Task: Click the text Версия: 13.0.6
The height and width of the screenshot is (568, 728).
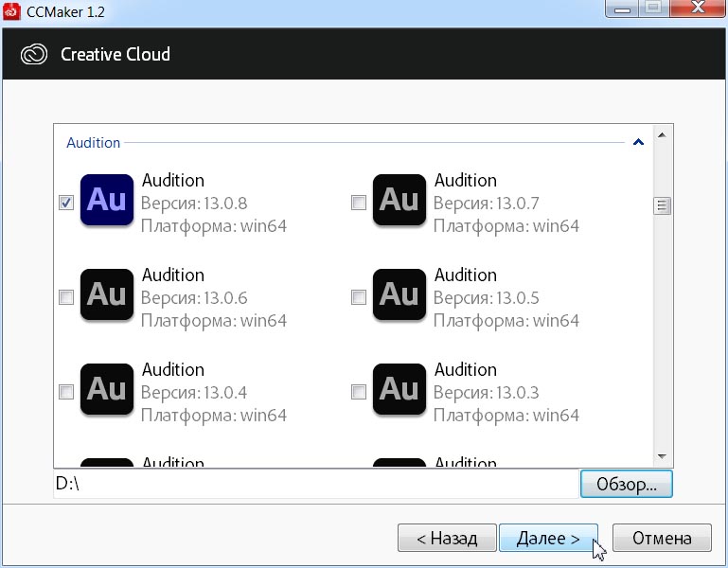Action: [194, 298]
